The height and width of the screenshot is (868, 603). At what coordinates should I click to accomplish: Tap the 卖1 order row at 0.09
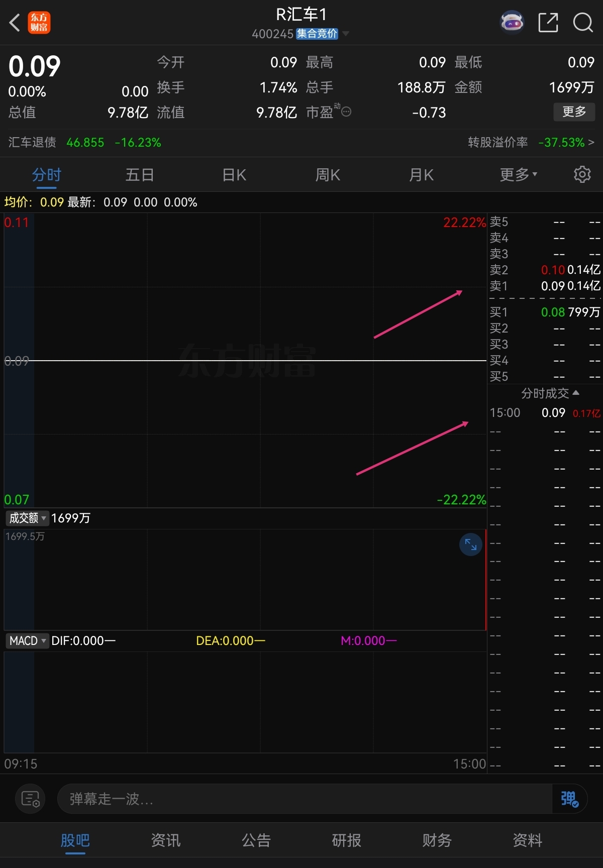click(x=545, y=286)
